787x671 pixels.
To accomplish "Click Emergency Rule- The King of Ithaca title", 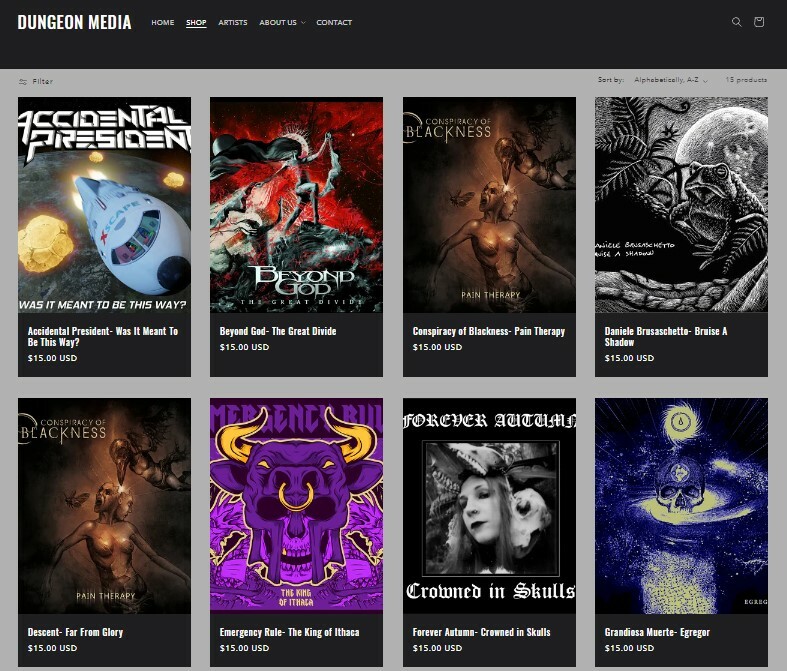I will (x=289, y=632).
